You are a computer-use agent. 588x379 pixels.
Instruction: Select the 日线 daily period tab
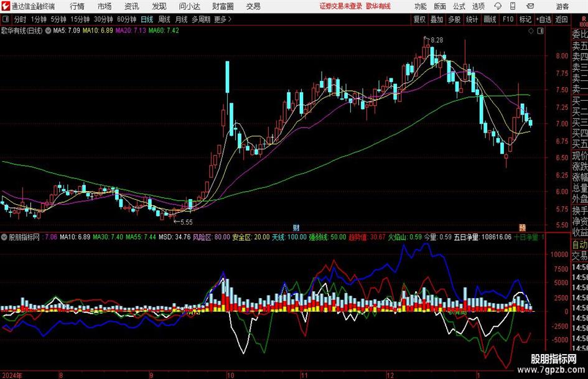(x=147, y=19)
